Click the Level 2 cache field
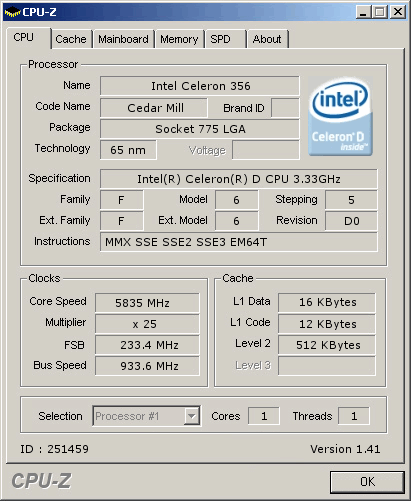 coord(327,345)
